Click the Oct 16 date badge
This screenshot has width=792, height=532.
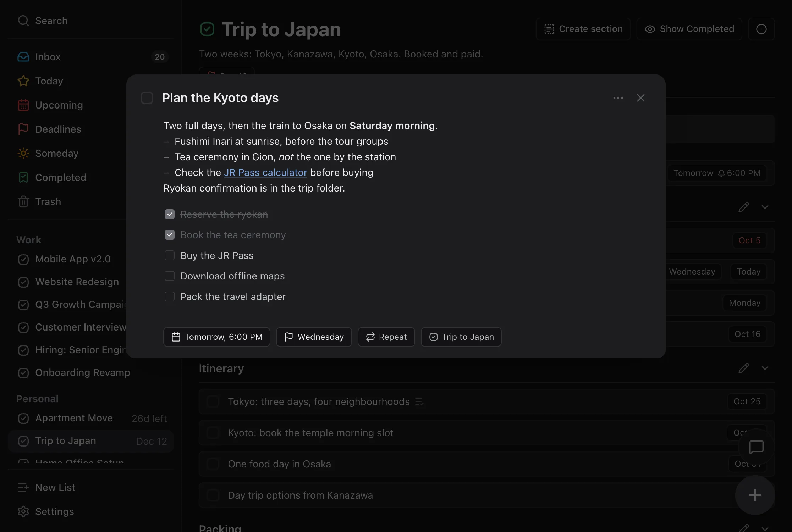pos(747,334)
